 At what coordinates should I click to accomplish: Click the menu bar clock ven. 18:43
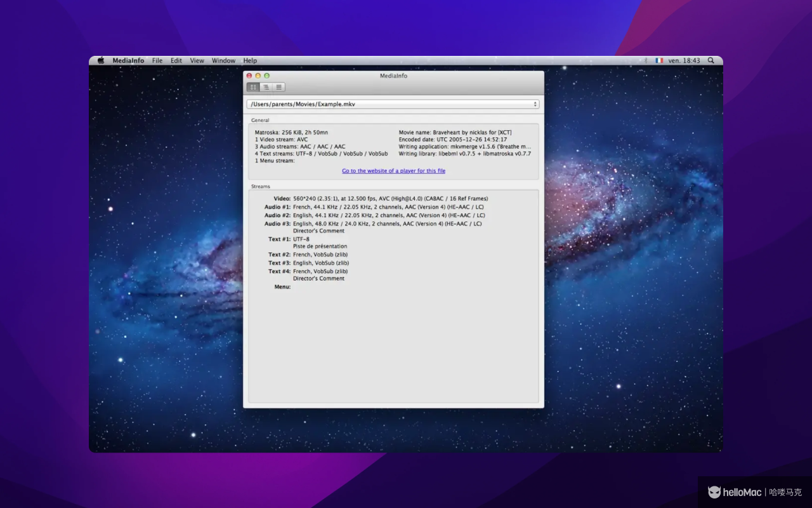point(684,61)
